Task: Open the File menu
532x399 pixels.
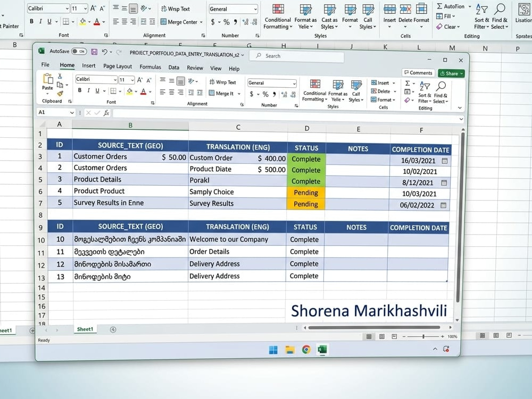Action: 45,64
